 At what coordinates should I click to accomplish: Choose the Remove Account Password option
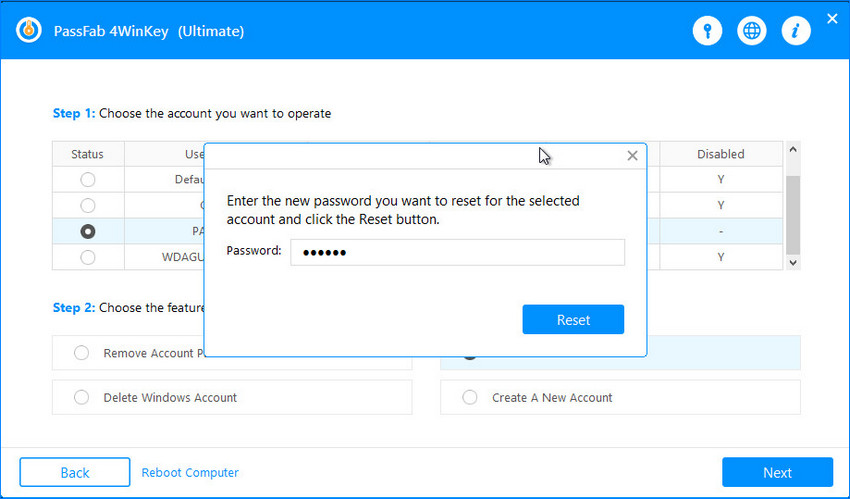pos(82,353)
